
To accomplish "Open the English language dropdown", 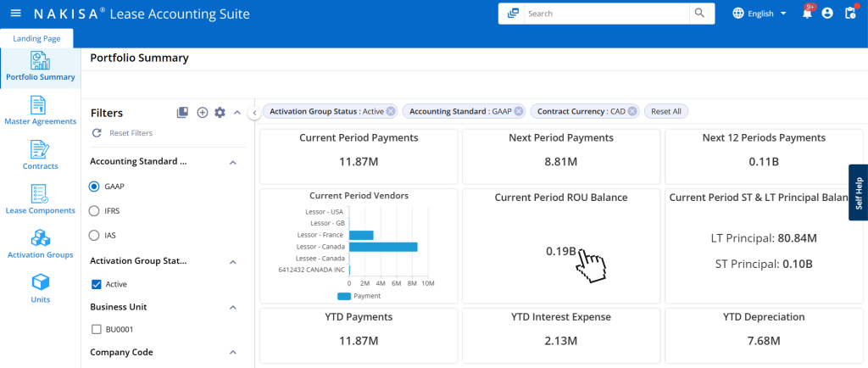I will click(767, 14).
